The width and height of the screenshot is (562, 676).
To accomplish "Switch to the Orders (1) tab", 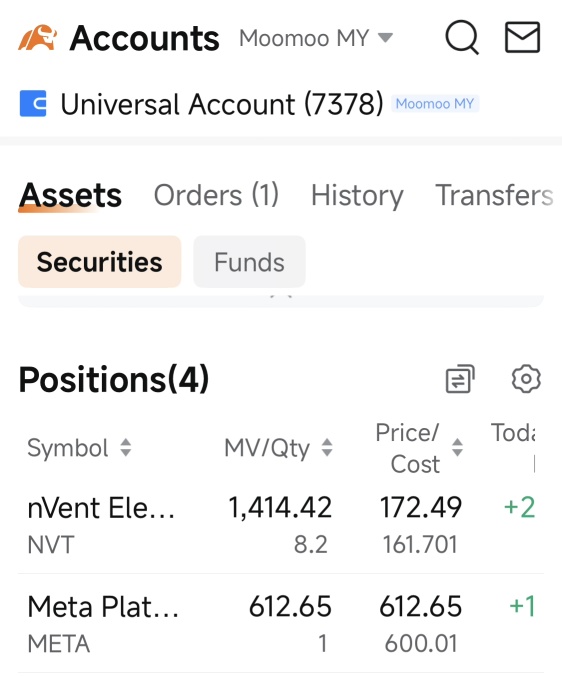I will pos(216,195).
